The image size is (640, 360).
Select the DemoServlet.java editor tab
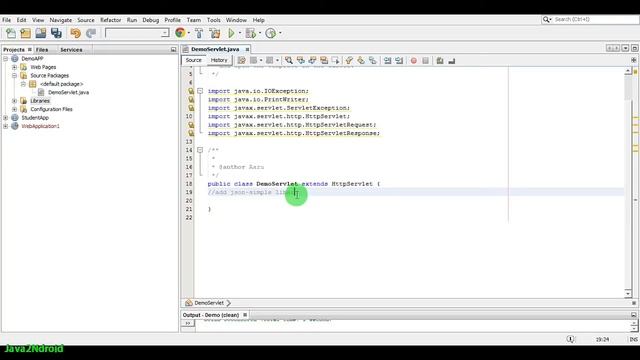point(215,49)
